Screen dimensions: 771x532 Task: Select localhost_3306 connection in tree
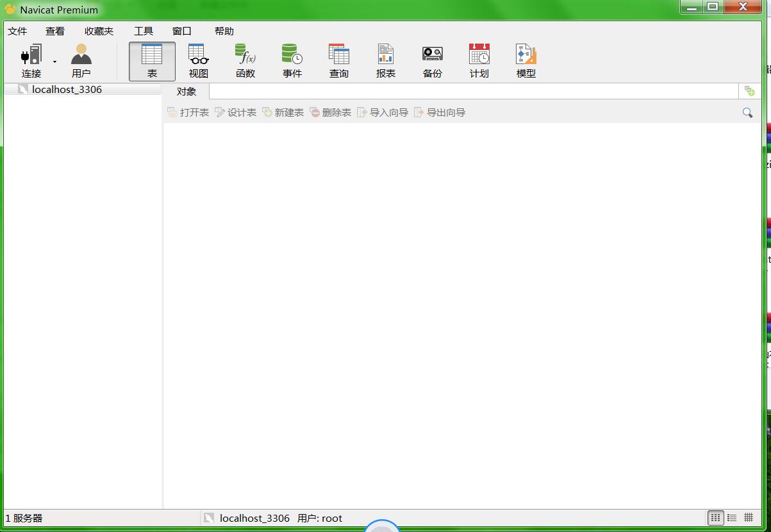(67, 90)
